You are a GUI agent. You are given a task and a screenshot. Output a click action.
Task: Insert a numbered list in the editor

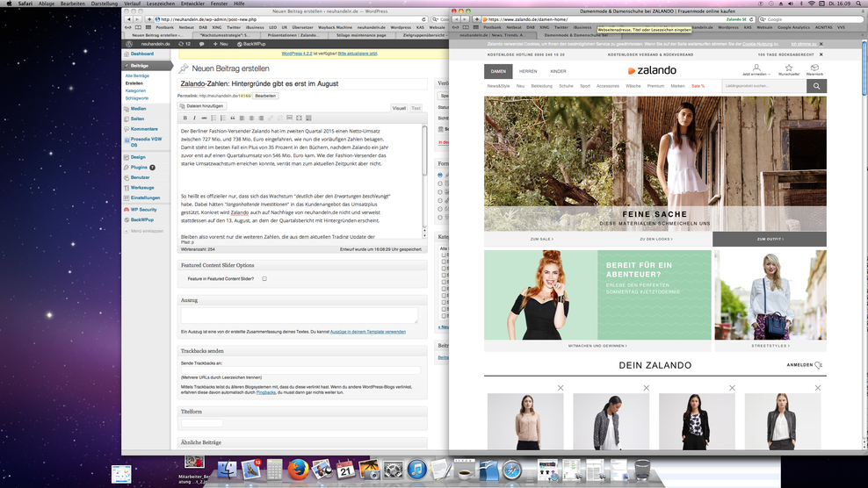coord(223,118)
